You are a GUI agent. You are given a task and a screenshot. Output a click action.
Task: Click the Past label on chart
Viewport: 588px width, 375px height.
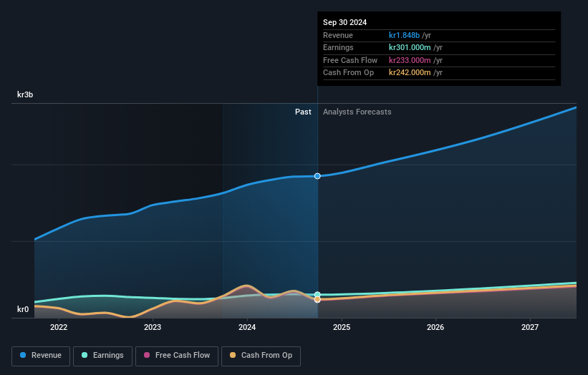click(x=303, y=112)
